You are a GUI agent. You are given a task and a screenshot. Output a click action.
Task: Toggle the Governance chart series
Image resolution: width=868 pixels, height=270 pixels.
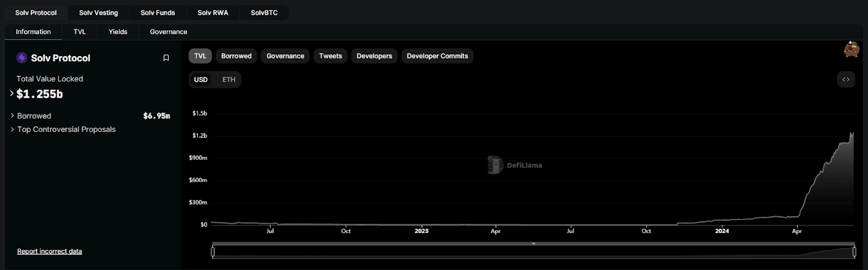pyautogui.click(x=285, y=56)
